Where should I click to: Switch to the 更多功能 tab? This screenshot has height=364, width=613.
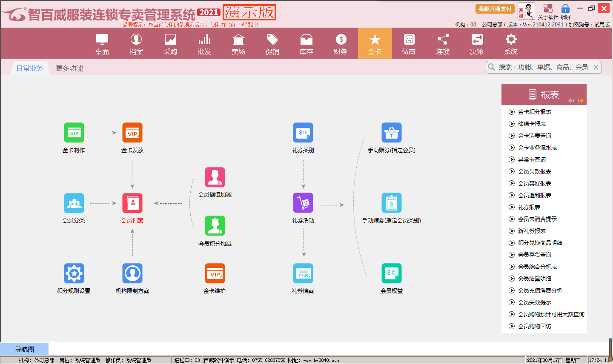[x=69, y=68]
